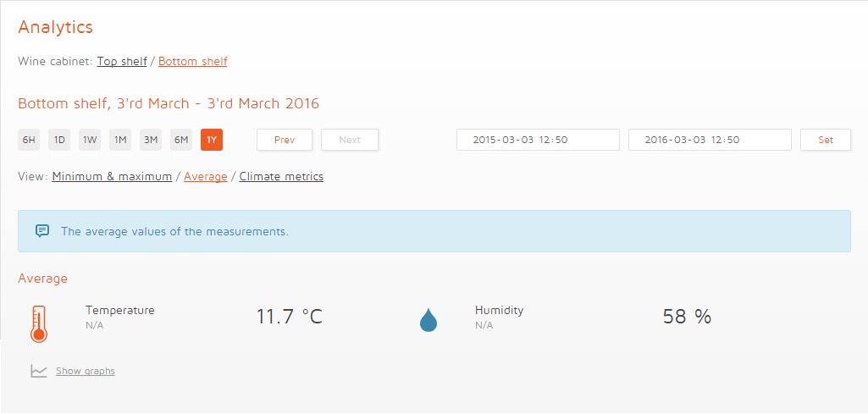The image size is (868, 414).
Task: Select the 6M time range
Action: tap(181, 140)
